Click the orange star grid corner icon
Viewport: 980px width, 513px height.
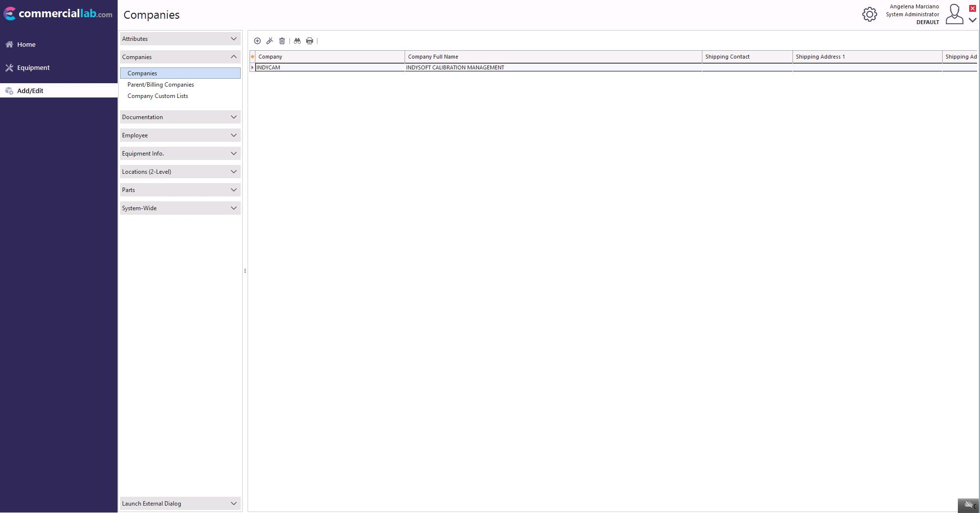[253, 57]
